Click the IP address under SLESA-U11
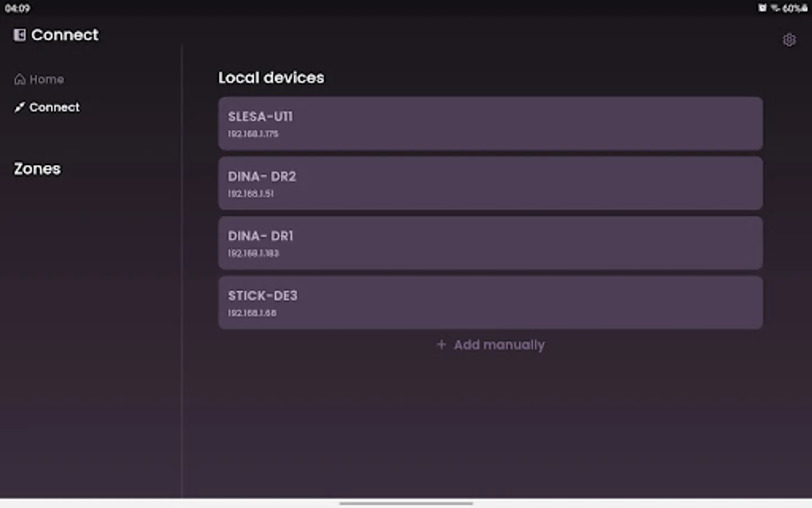The height and width of the screenshot is (508, 812). click(x=253, y=134)
